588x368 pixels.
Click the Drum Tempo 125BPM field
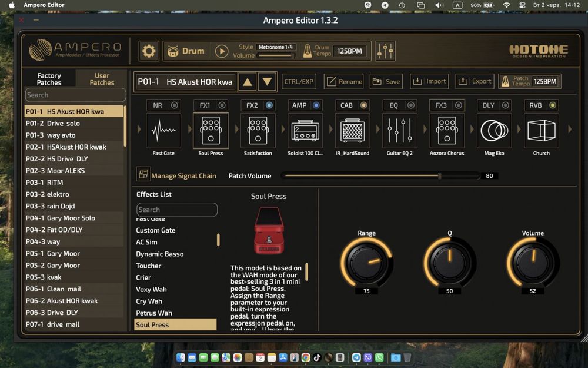[349, 51]
